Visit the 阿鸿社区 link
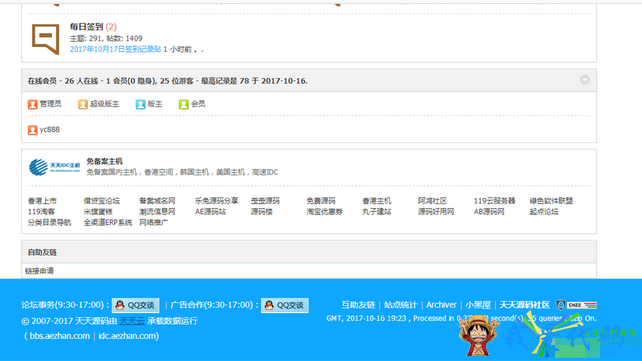The height and width of the screenshot is (361, 642). click(432, 201)
